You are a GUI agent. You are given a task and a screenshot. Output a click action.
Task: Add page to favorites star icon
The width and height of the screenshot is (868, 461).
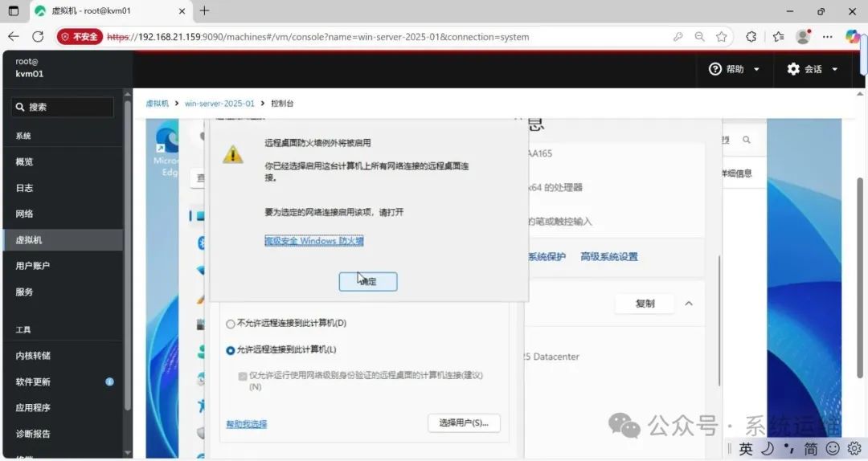(x=721, y=36)
